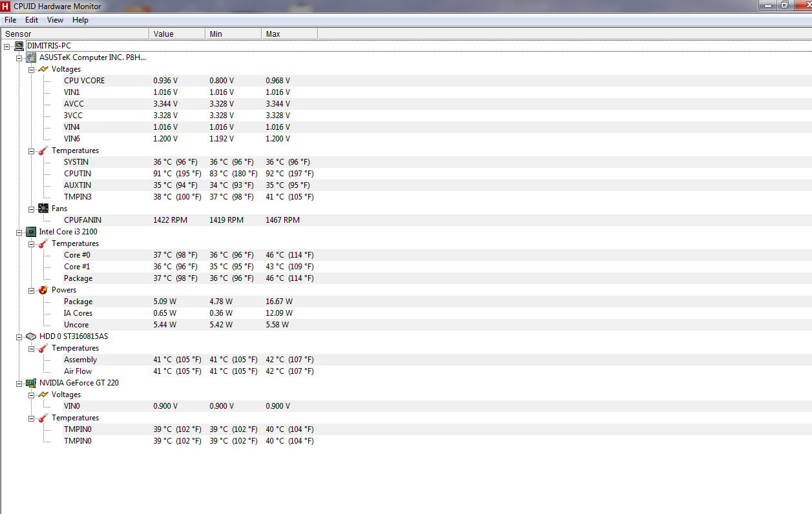The image size is (812, 514).
Task: Select the Package row under Powers
Action: click(x=78, y=302)
